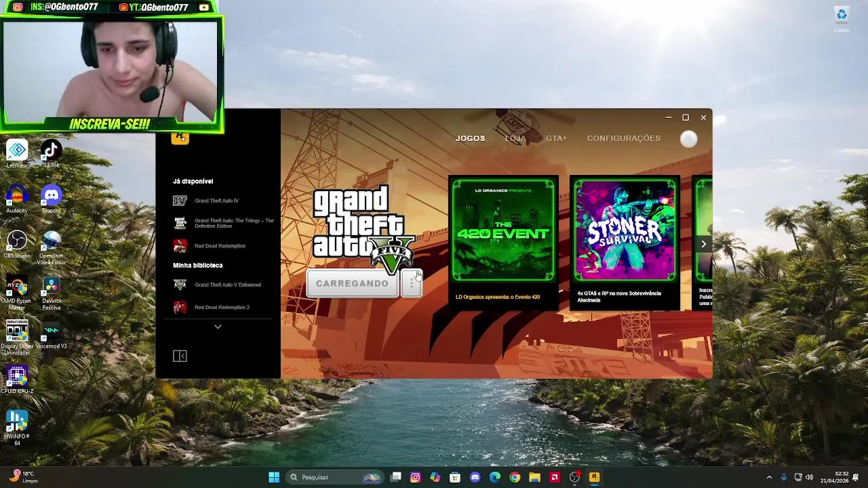
Task: Open OpenShot Video Editor shortcut
Action: click(x=51, y=248)
